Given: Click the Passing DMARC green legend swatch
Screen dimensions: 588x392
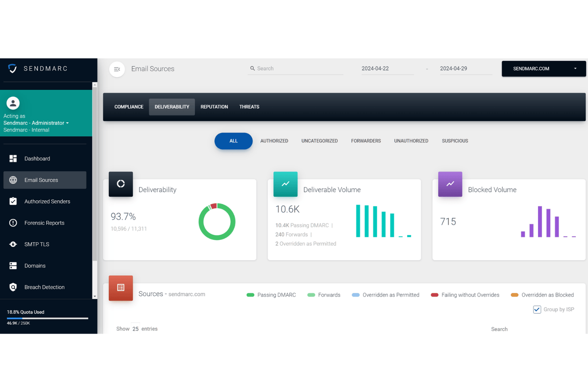Looking at the screenshot, I should tap(250, 295).
